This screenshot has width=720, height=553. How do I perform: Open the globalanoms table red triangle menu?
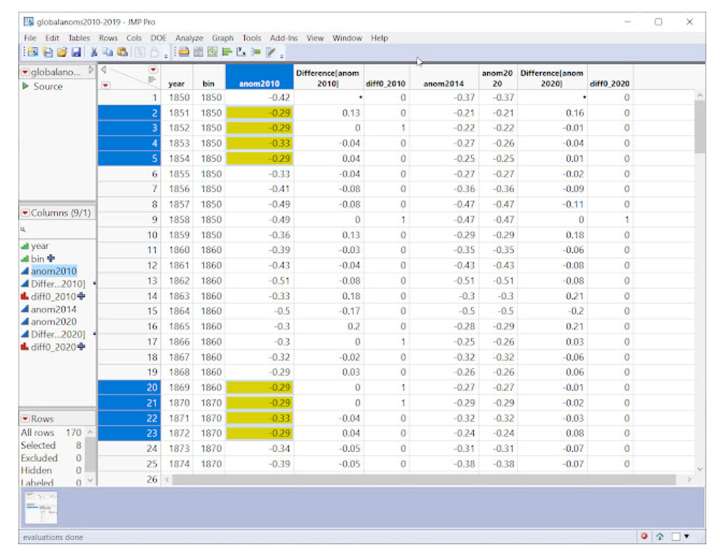25,72
